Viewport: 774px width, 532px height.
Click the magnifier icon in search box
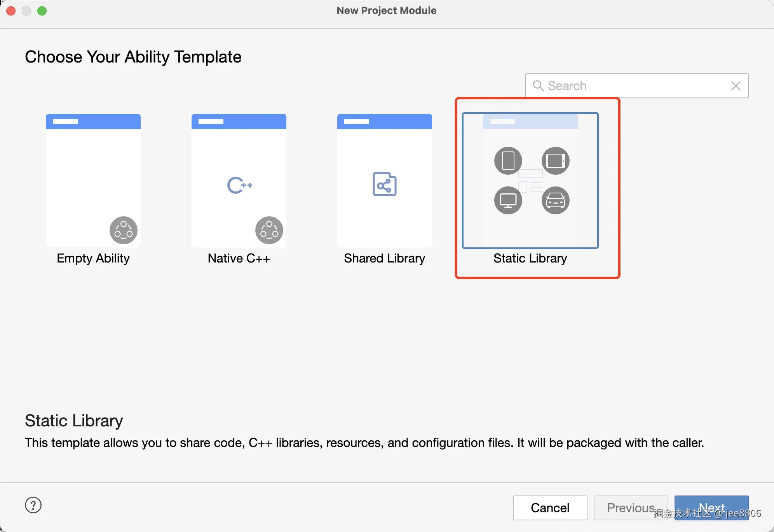click(x=538, y=86)
